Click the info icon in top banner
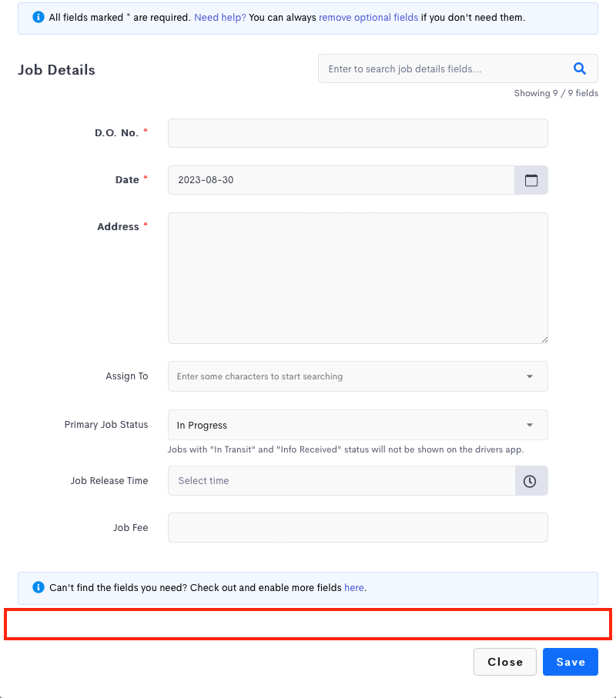Image resolution: width=616 pixels, height=698 pixels. click(38, 17)
